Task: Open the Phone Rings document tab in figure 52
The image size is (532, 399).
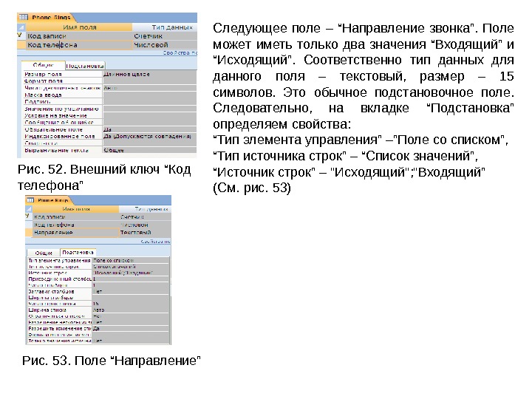Action: (x=47, y=17)
